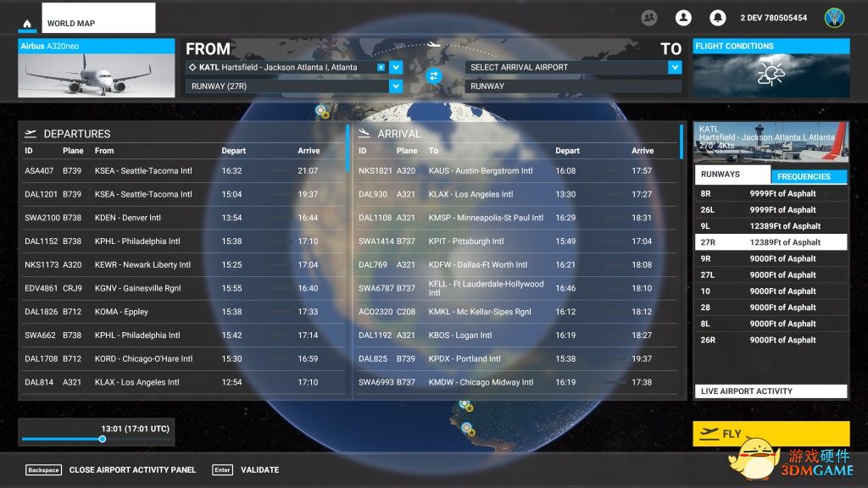Open the Airbus A320neo aircraft selection
This screenshot has width=868, height=488.
pos(97,68)
